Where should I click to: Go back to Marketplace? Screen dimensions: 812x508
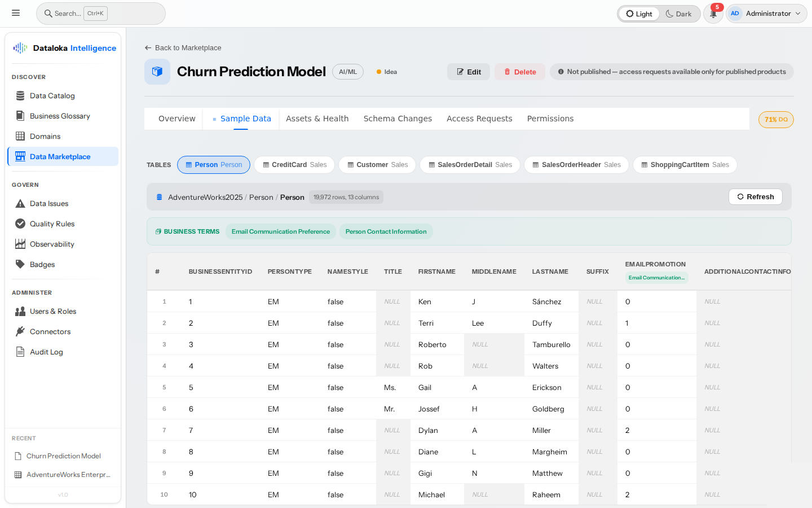coord(183,48)
